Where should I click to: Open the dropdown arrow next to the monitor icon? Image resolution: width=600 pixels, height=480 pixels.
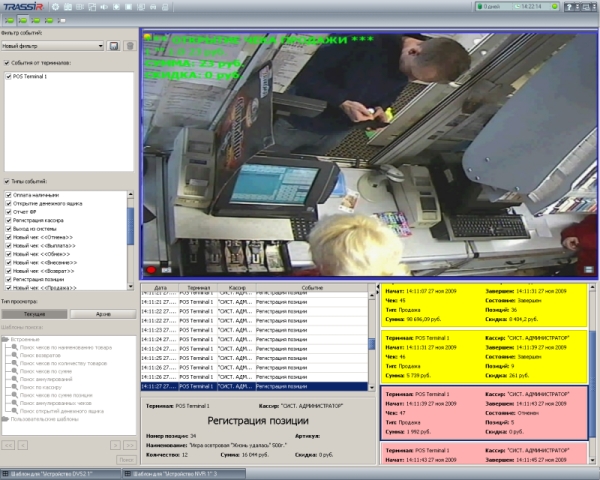(594, 7)
